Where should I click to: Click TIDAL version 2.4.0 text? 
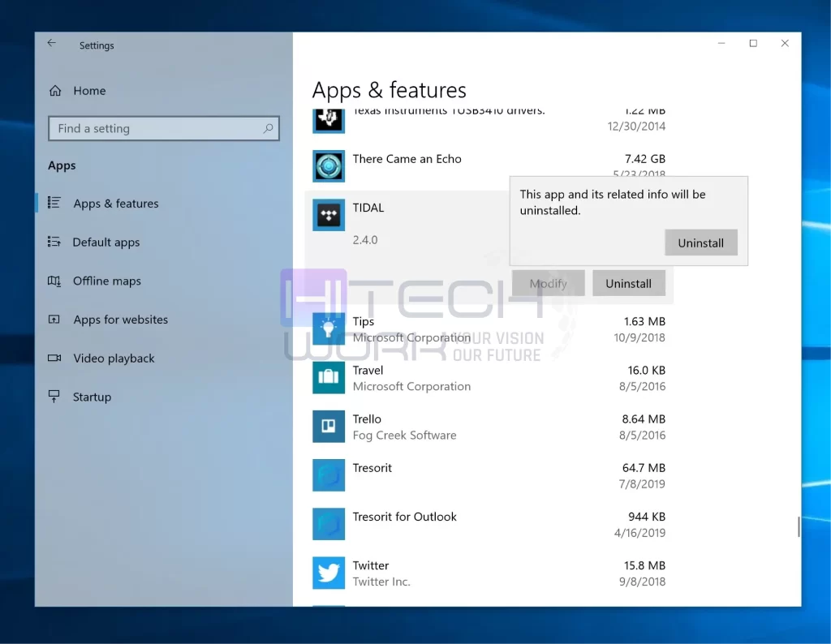pyautogui.click(x=365, y=240)
